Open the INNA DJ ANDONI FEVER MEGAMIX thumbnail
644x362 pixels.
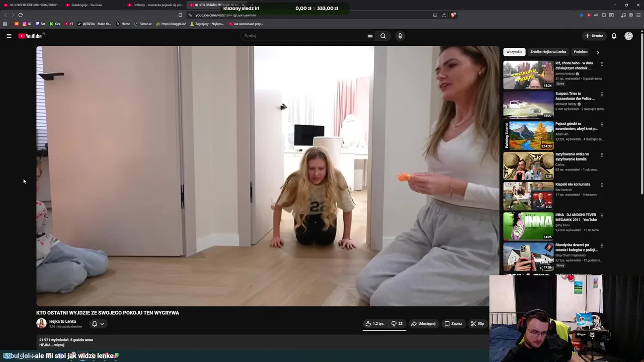click(x=528, y=226)
